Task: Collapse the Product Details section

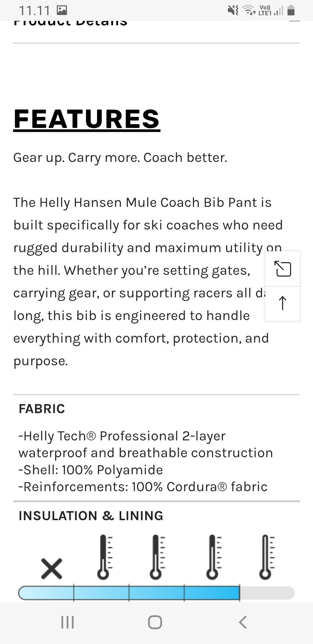Action: pyautogui.click(x=294, y=22)
